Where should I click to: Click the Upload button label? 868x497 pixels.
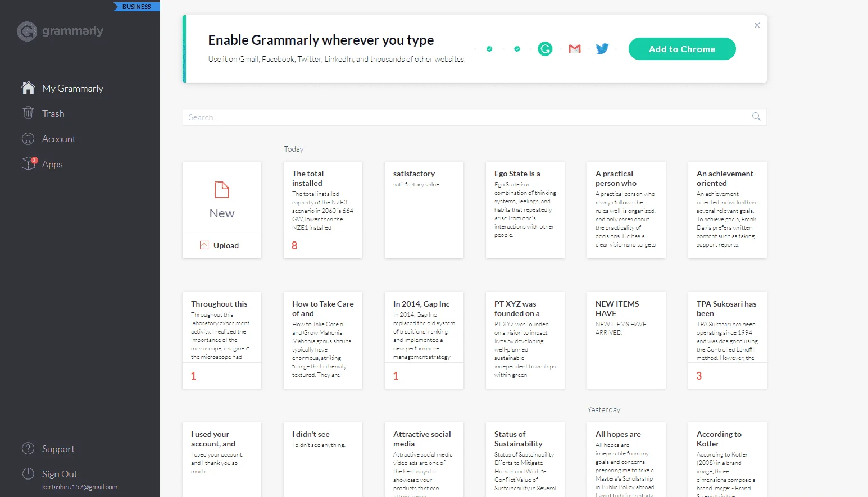226,245
